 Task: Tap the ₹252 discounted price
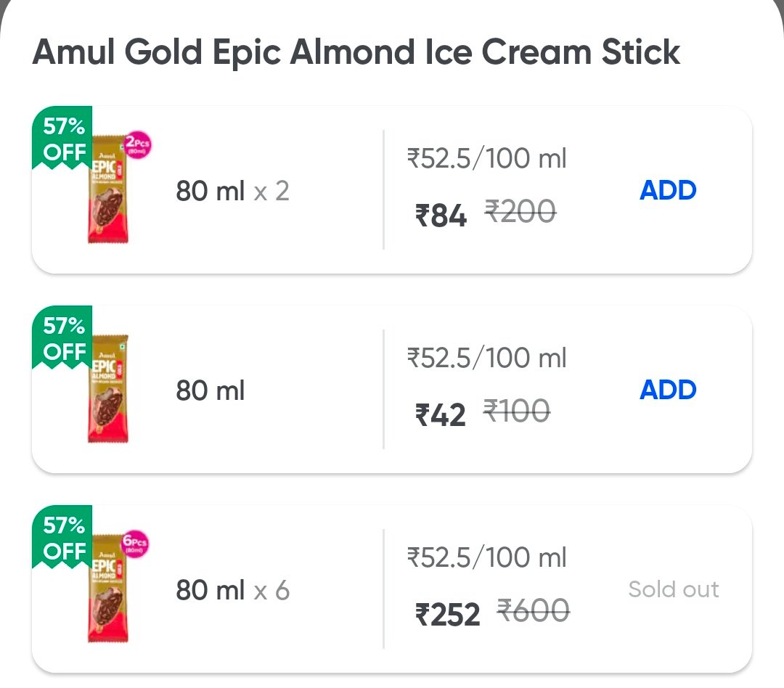coord(447,615)
